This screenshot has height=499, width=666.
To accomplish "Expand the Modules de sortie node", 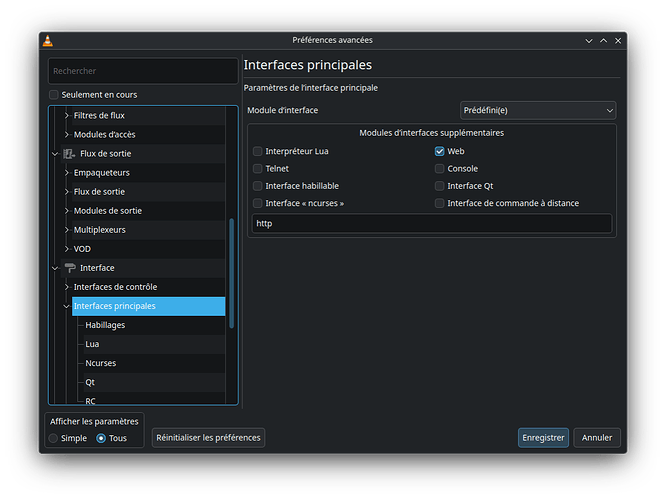I will [x=67, y=211].
